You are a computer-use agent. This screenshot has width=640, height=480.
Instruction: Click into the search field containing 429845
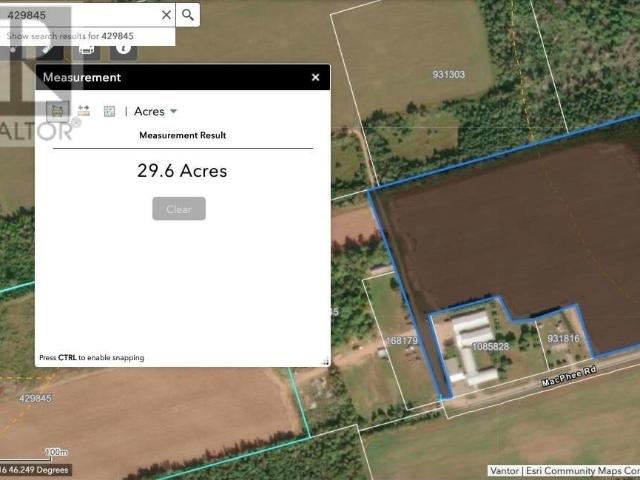point(82,15)
